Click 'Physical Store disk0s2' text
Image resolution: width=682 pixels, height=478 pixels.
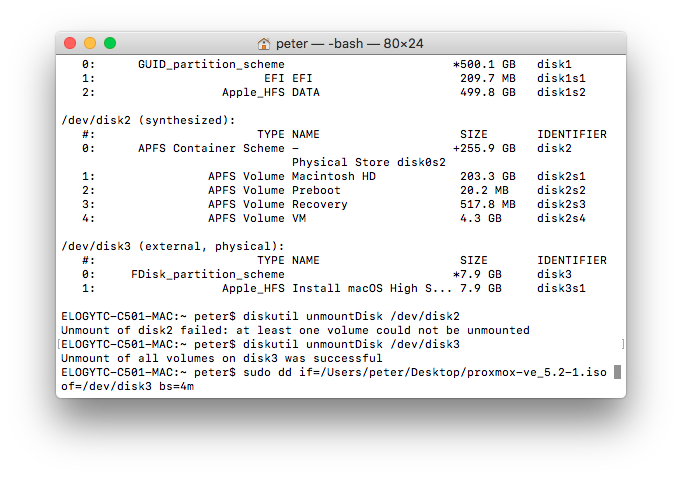(369, 162)
